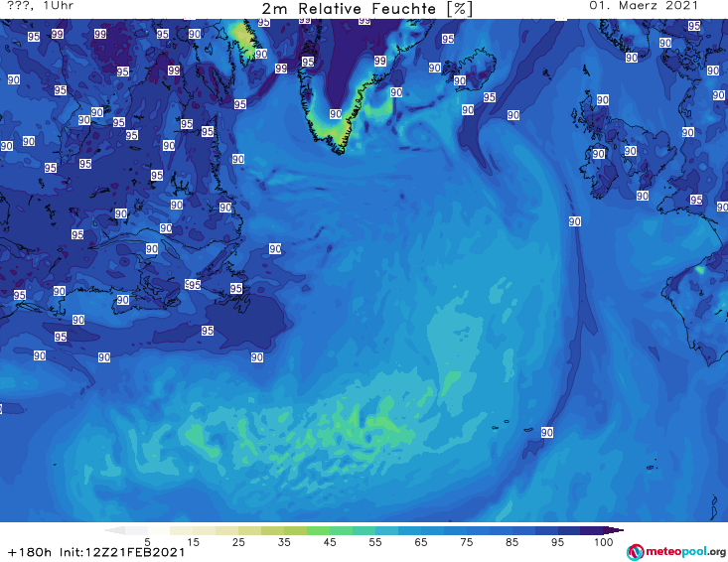This screenshot has height=562, width=728.
Task: Click the '90' label on southern Greenland tip
Action: click(x=336, y=114)
